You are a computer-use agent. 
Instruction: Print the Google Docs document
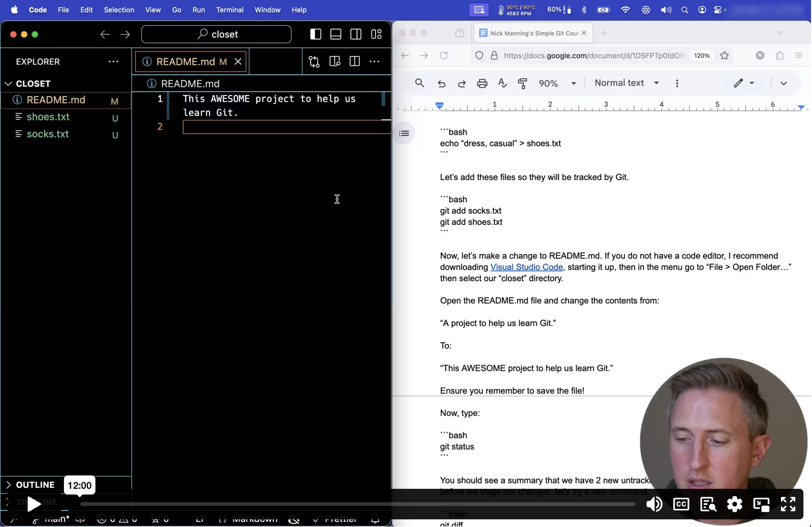[482, 84]
